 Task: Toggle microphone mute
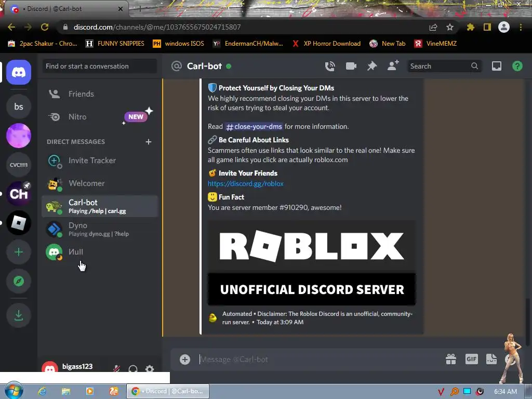pyautogui.click(x=116, y=368)
